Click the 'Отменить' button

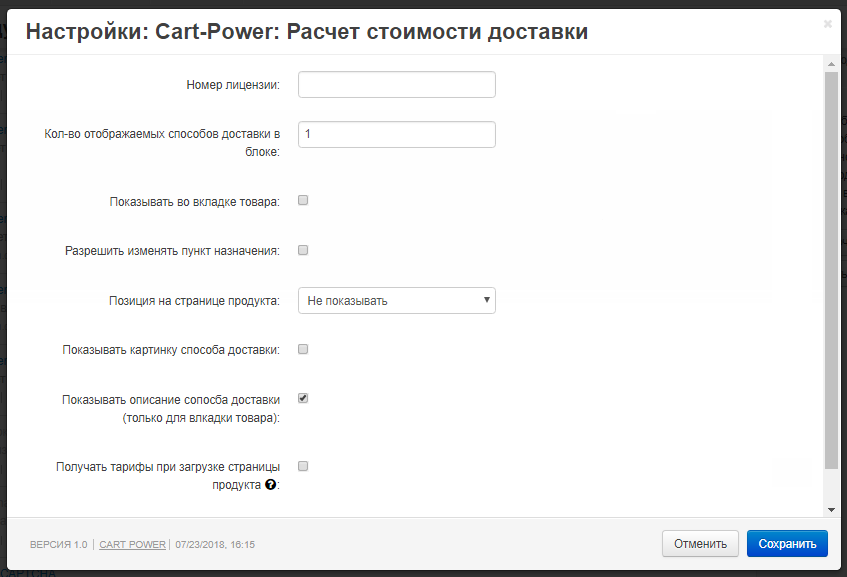700,544
